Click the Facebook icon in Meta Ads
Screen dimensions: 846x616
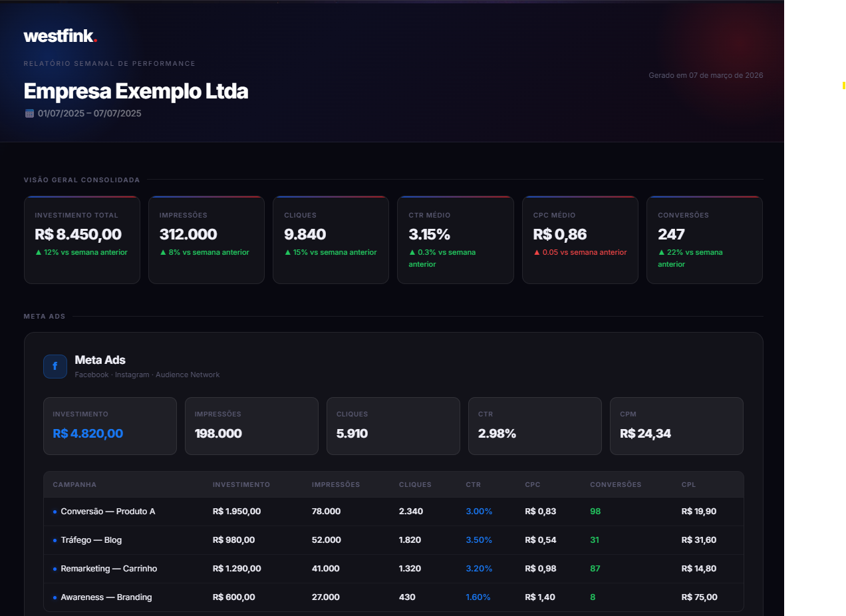pos(55,366)
